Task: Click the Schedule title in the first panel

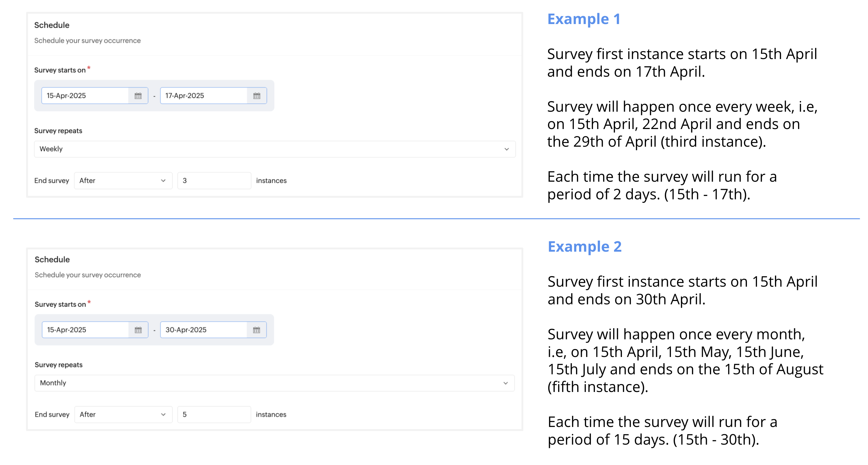Action: [52, 25]
